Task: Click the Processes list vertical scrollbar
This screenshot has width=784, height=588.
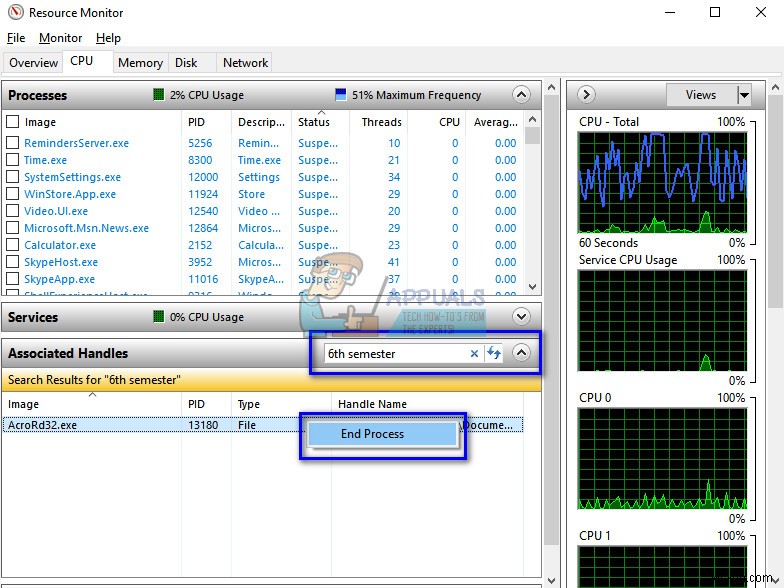Action: click(532, 200)
